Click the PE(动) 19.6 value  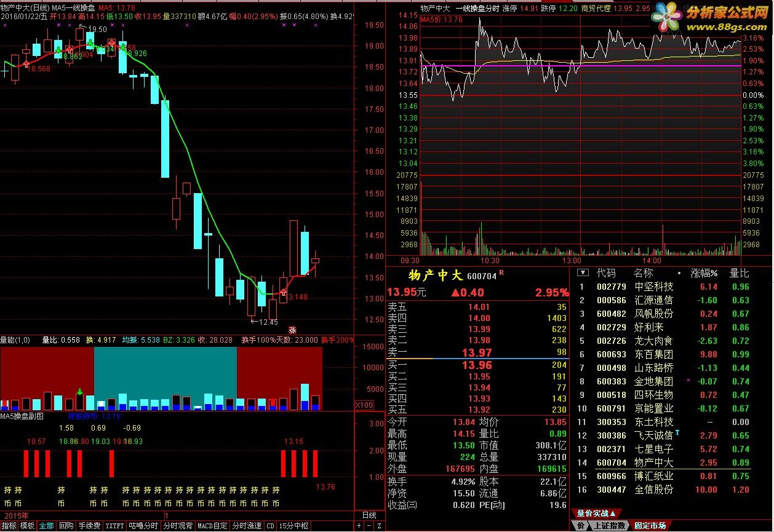point(557,505)
